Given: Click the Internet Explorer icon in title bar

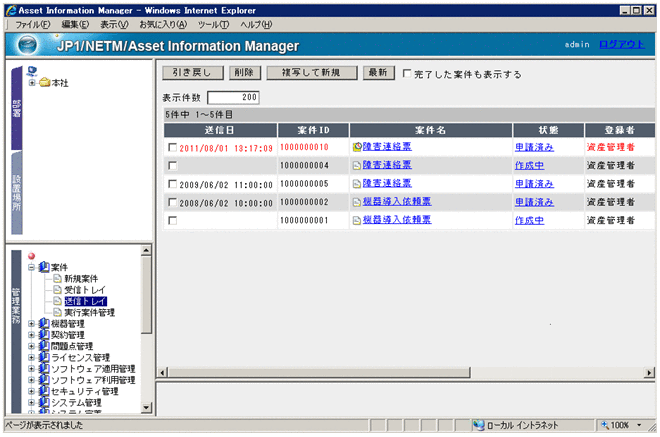Looking at the screenshot, I should coord(11,10).
